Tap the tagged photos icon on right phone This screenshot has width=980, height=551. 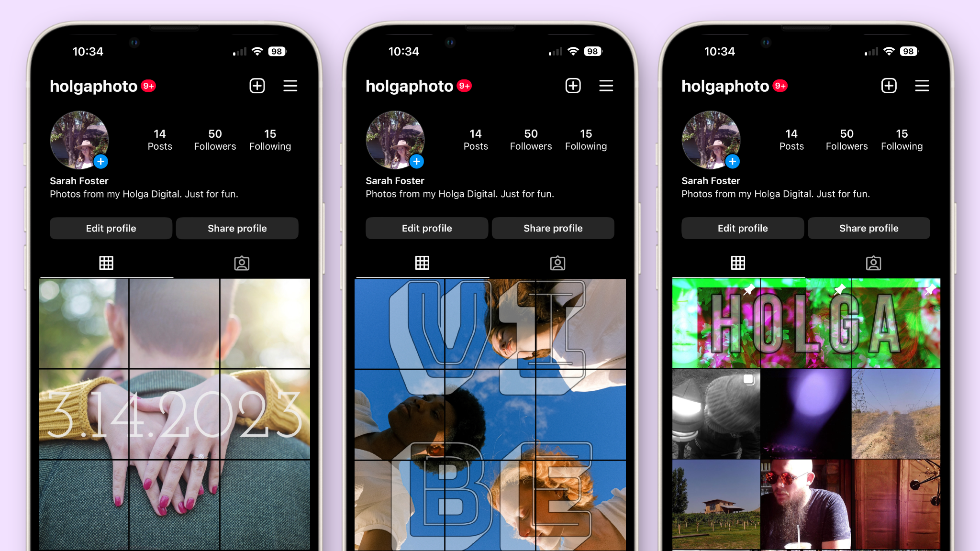click(873, 263)
